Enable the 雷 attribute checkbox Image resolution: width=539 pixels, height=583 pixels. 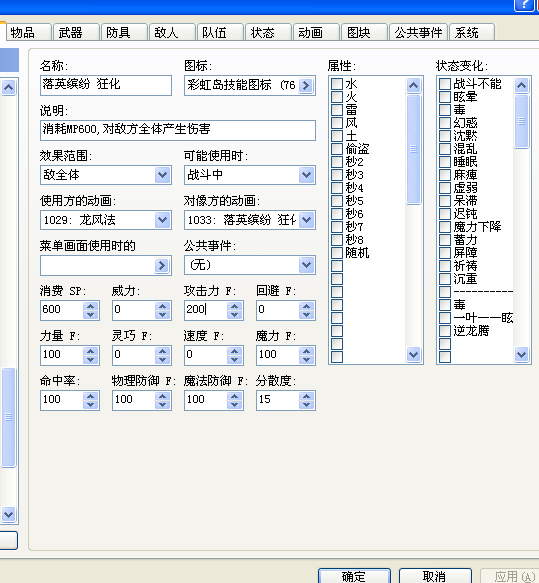pos(337,110)
